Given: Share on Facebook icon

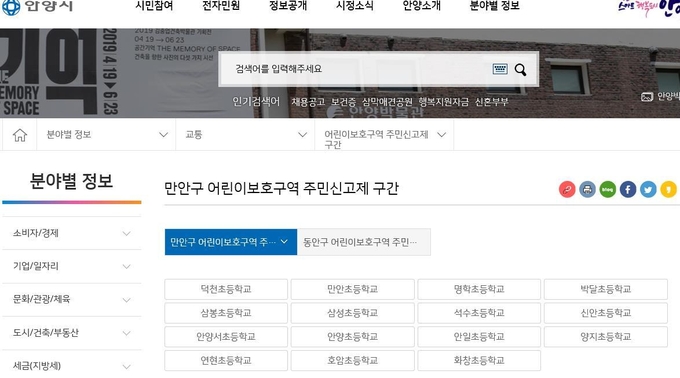Looking at the screenshot, I should point(628,189).
